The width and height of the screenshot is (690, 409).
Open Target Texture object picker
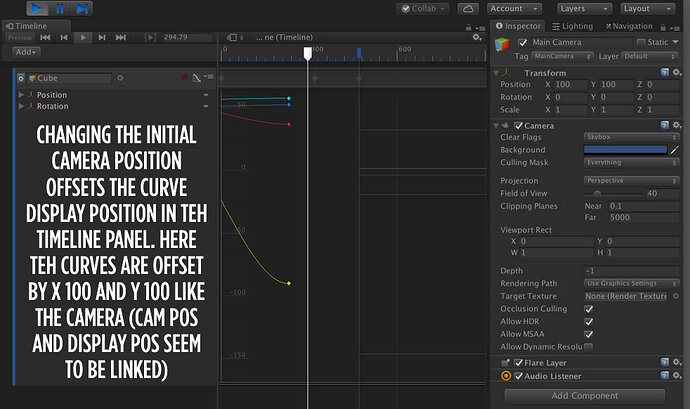[675, 296]
